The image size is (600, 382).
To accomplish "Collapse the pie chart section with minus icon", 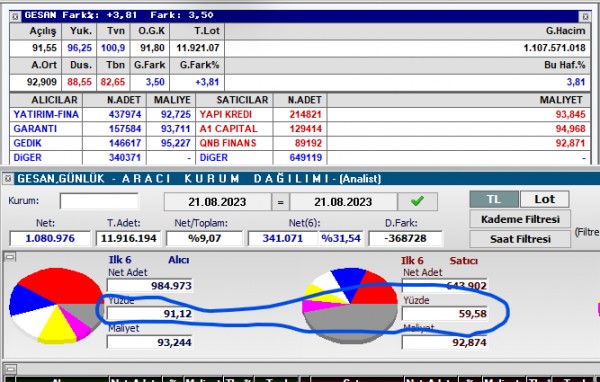I will coord(10,257).
